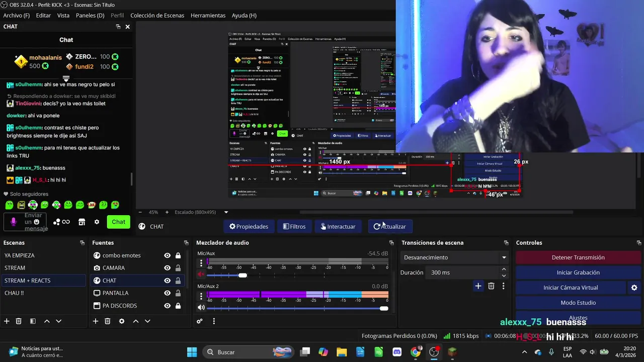This screenshot has height=362, width=644.
Task: Open the Editar menu
Action: [43, 16]
